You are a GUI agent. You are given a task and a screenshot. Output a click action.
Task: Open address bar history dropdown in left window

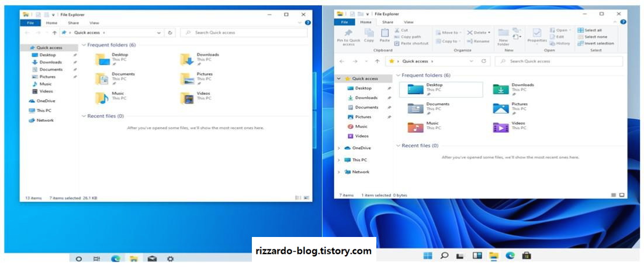pyautogui.click(x=159, y=32)
